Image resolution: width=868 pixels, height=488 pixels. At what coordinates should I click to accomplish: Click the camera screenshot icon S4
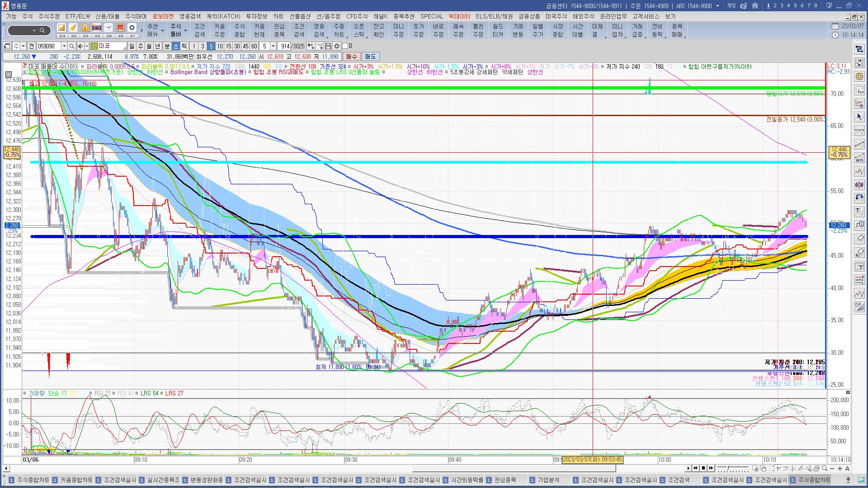point(96,28)
